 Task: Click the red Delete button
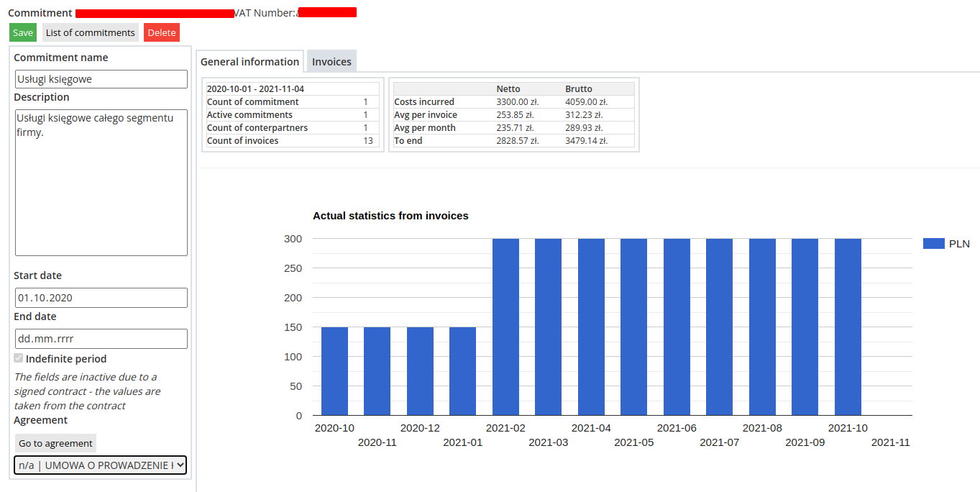pyautogui.click(x=162, y=32)
